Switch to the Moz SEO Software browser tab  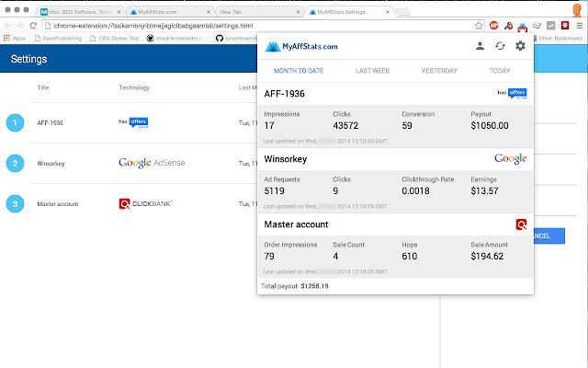coord(80,12)
